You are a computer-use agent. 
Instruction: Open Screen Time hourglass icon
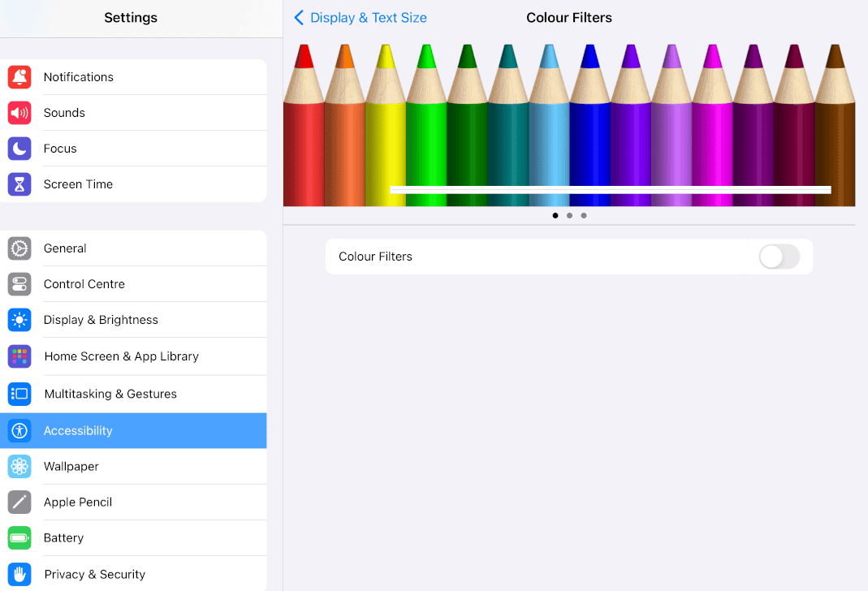click(19, 184)
